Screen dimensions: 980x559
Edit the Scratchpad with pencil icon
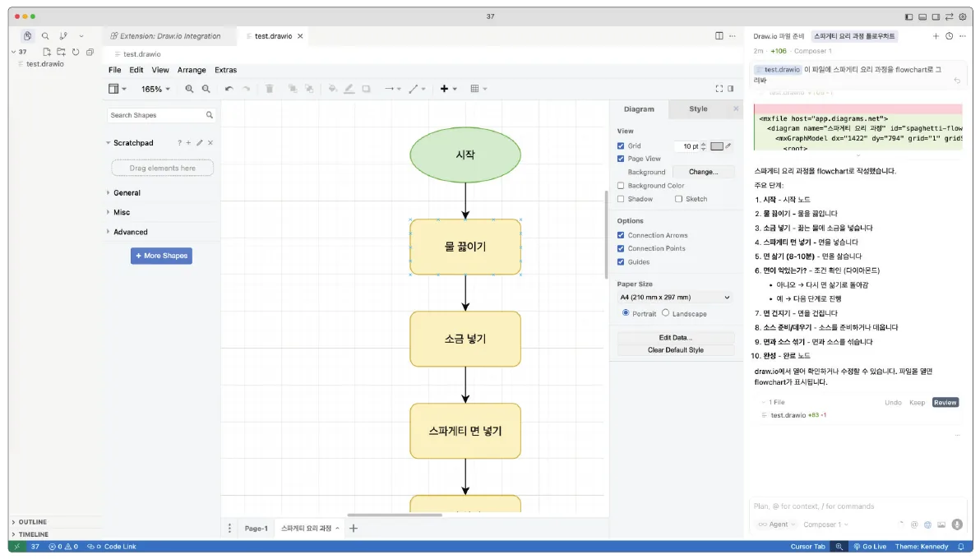pos(200,142)
